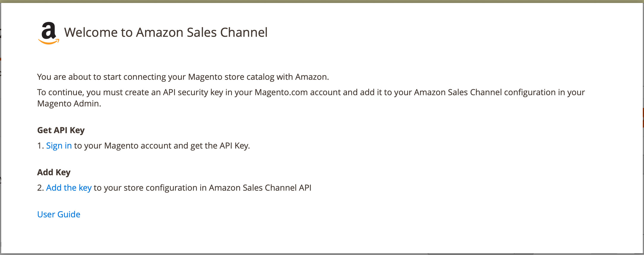Click the 'Magento Admin.' text line

pyautogui.click(x=69, y=103)
